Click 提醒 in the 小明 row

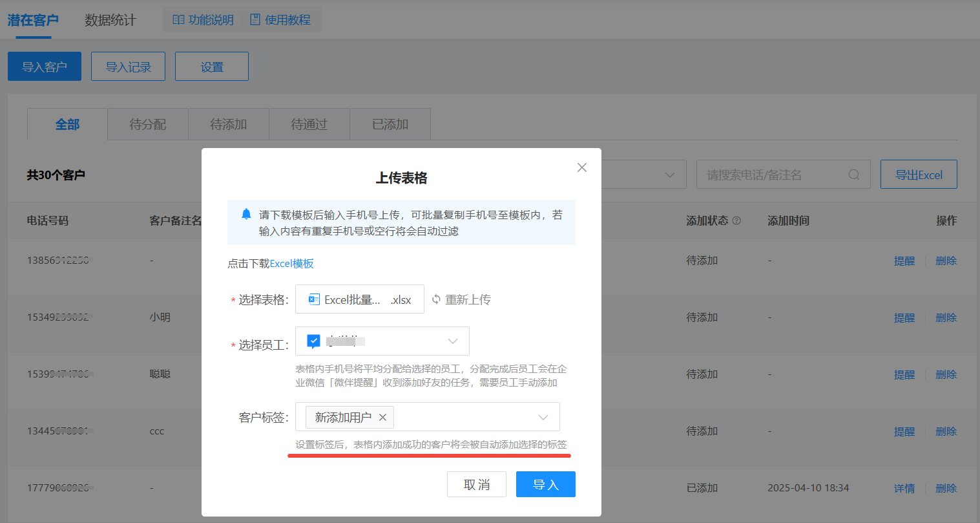(x=904, y=317)
